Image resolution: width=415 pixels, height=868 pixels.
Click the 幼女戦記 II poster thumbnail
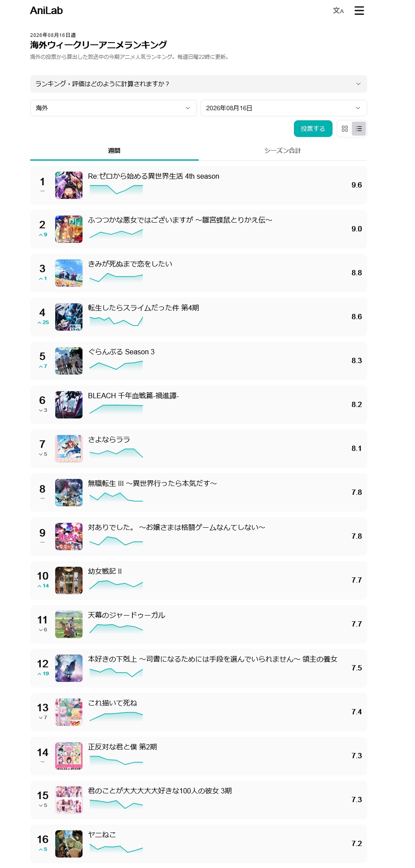click(x=69, y=580)
